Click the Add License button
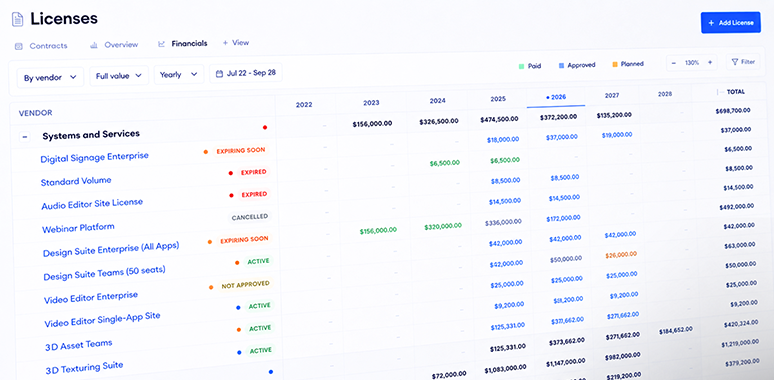This screenshot has width=774, height=380. [x=731, y=23]
